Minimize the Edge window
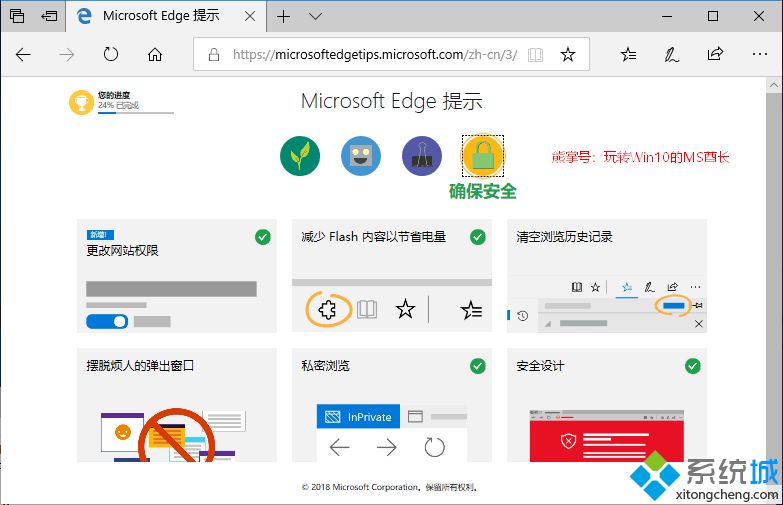783x505 pixels. 667,16
